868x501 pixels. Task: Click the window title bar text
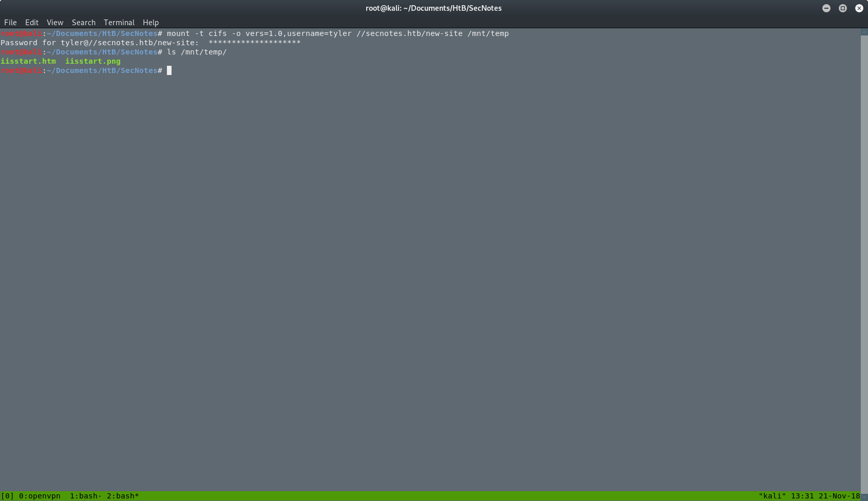[433, 8]
